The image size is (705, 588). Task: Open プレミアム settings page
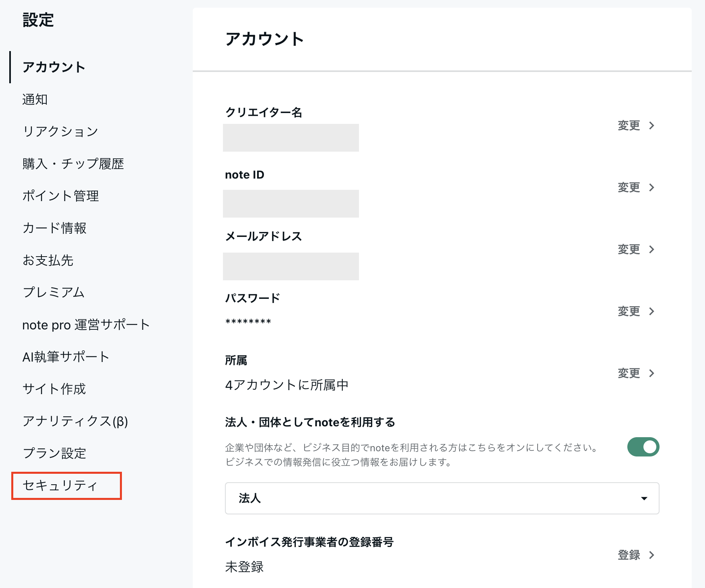[54, 292]
